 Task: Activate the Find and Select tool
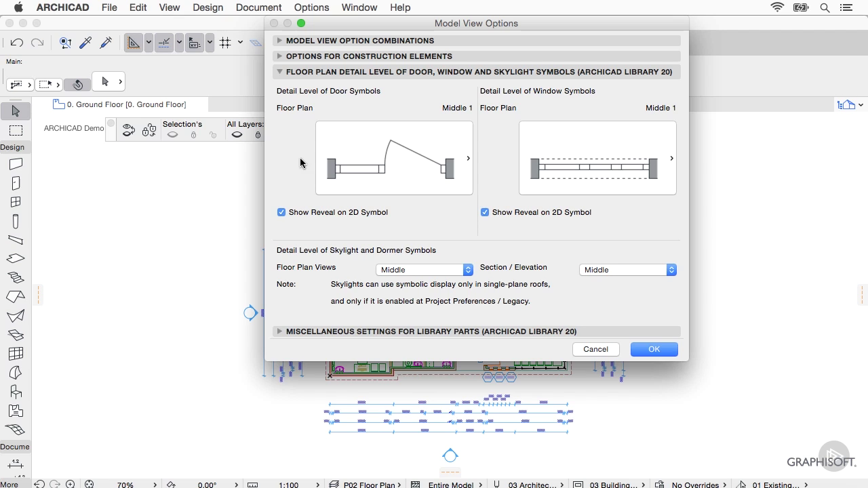click(66, 43)
